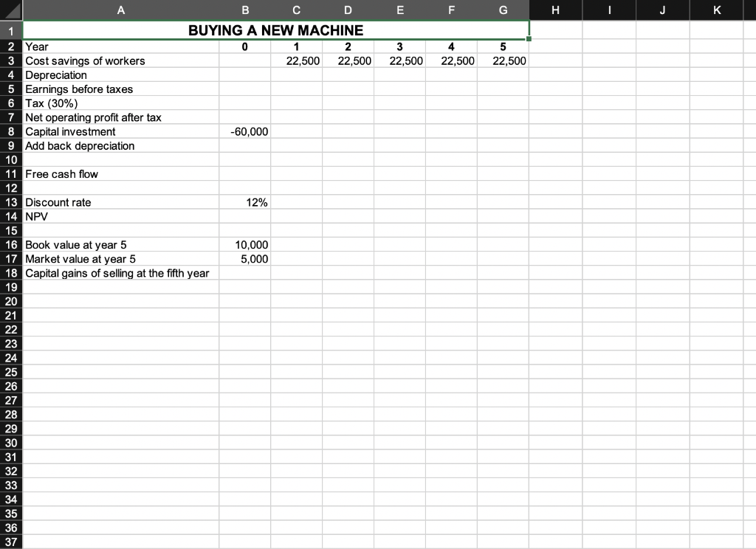Select column header G

503,10
